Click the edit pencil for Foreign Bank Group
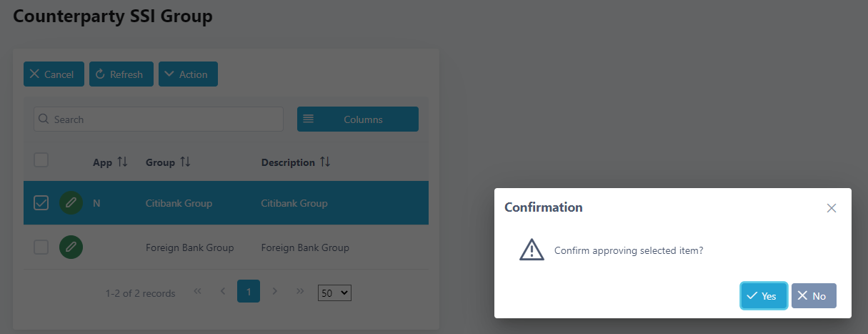868x334 pixels. 71,247
